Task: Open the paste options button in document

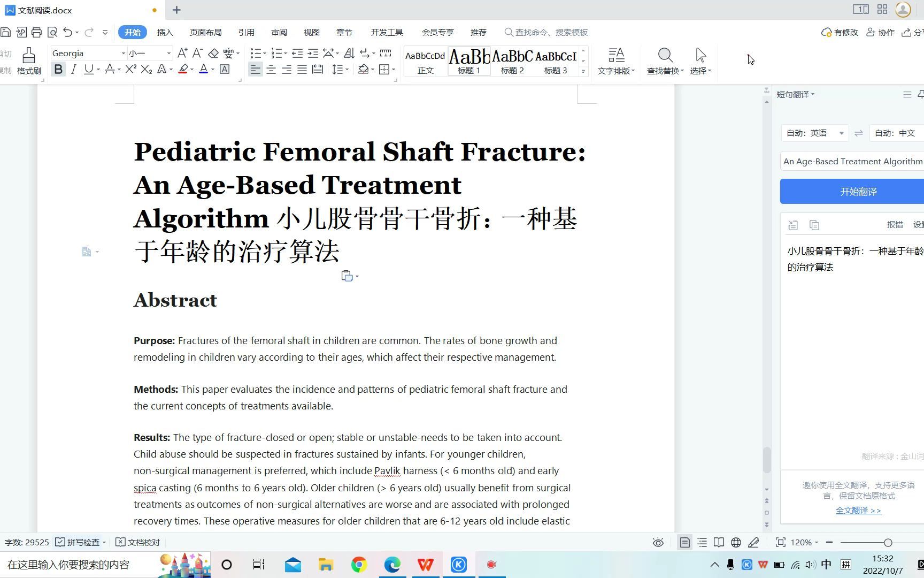Action: tap(350, 276)
